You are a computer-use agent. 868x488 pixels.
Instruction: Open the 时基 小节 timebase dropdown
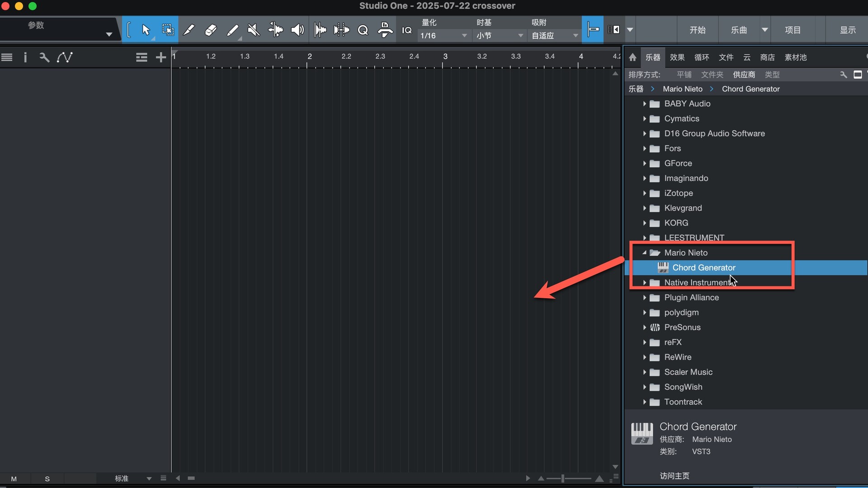pos(499,35)
